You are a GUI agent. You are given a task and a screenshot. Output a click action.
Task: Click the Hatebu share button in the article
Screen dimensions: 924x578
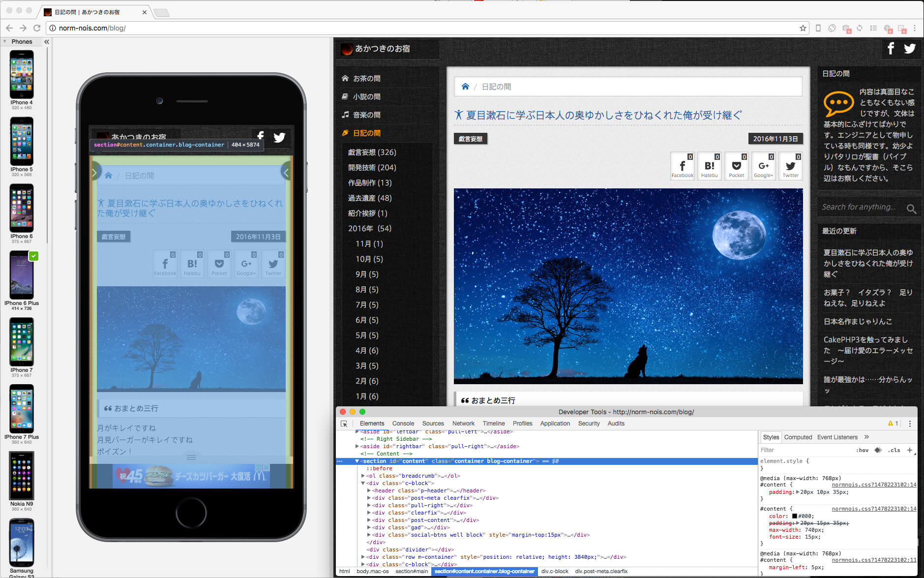coord(709,167)
